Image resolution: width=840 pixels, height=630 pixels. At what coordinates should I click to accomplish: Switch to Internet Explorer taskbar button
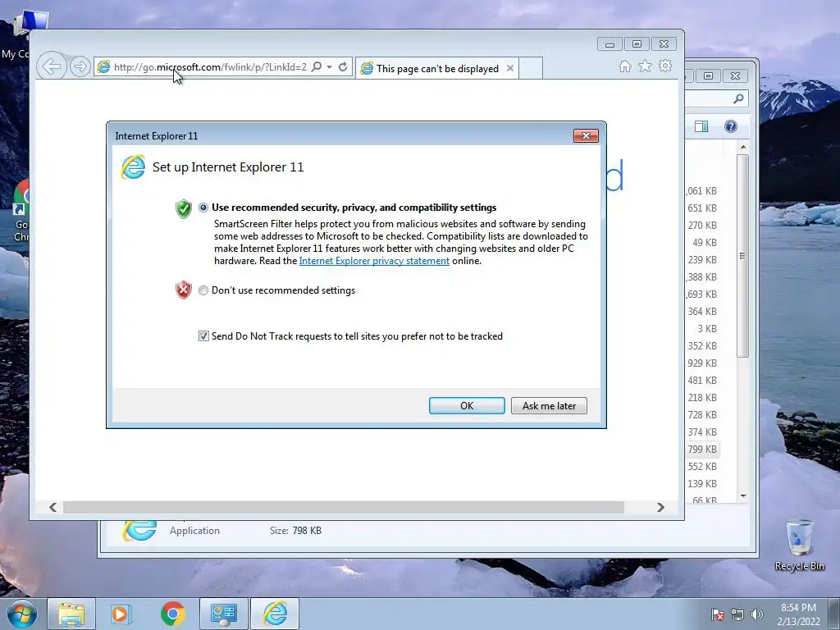click(x=275, y=614)
